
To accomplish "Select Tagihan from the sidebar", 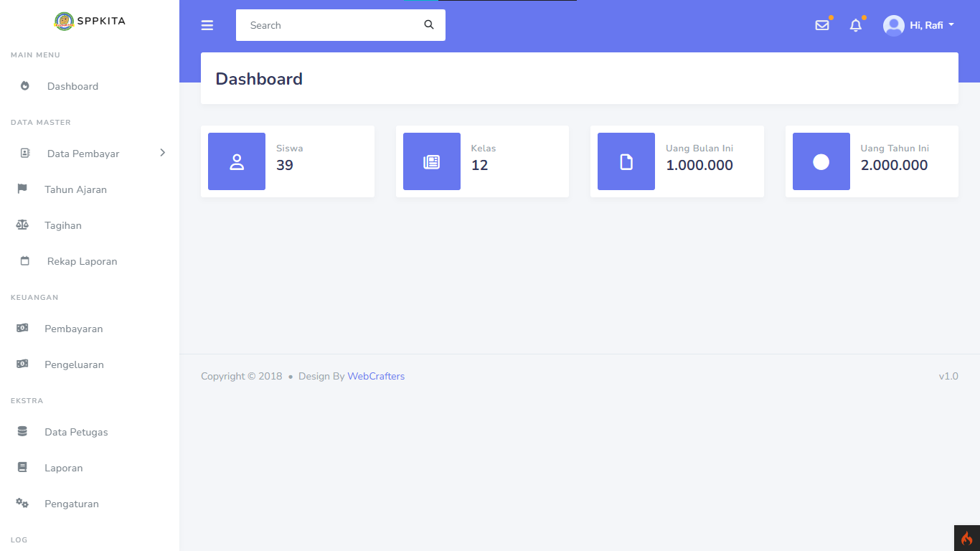I will [x=63, y=225].
